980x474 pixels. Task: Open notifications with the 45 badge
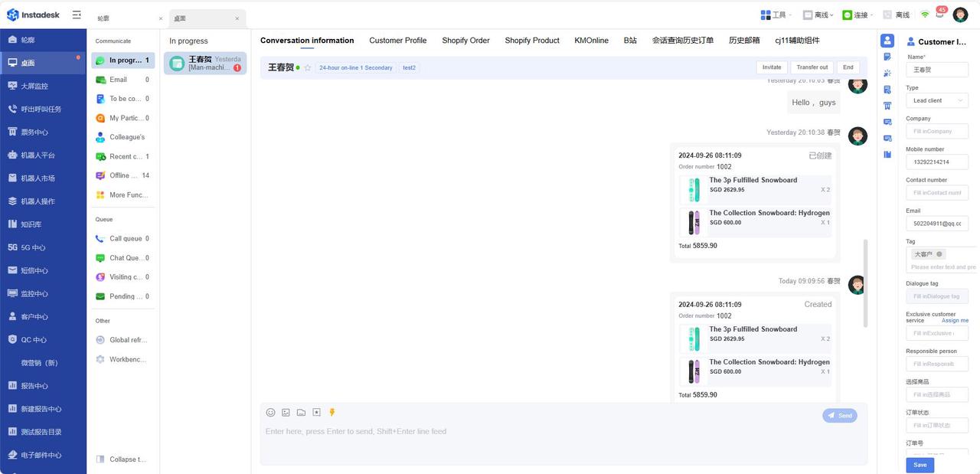point(940,14)
